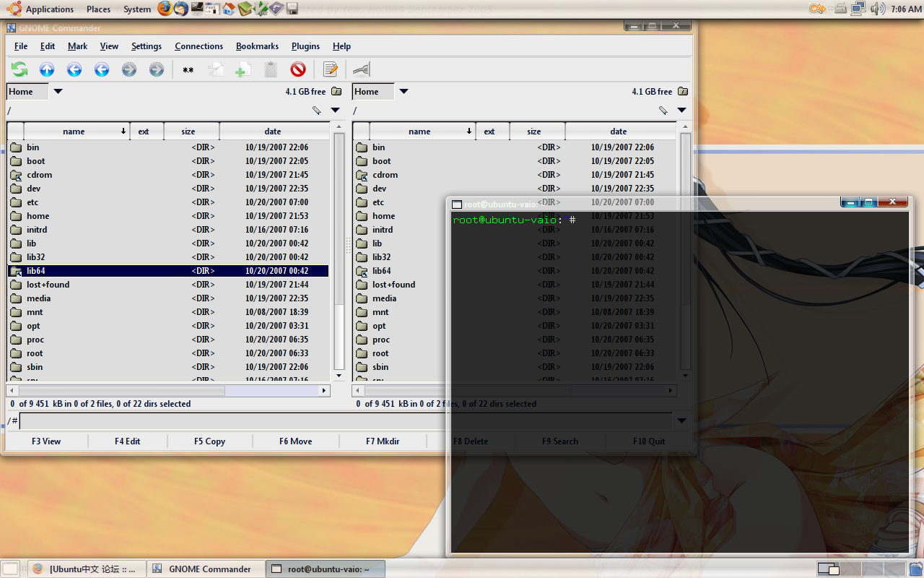Click the Back arrow toolbar icon
The height and width of the screenshot is (578, 924).
102,69
